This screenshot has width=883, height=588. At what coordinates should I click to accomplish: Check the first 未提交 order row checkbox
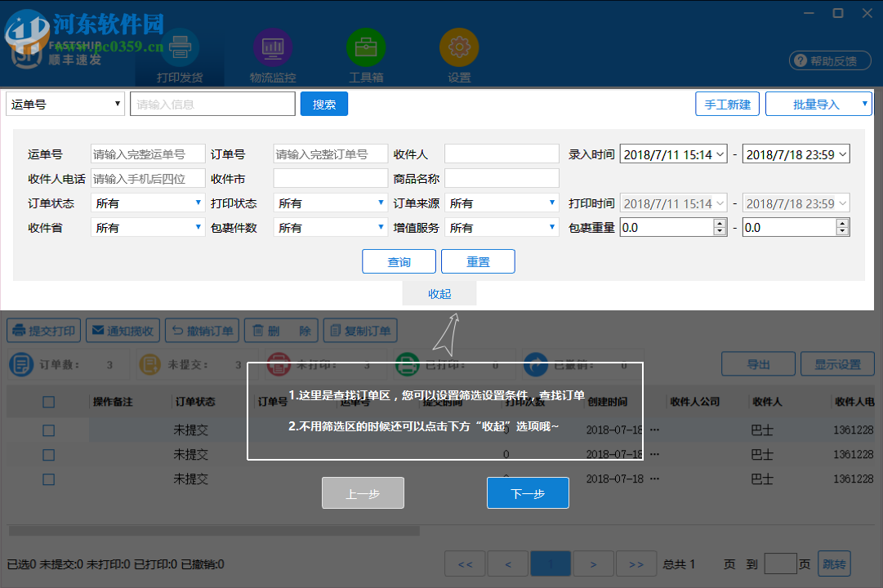[x=47, y=430]
